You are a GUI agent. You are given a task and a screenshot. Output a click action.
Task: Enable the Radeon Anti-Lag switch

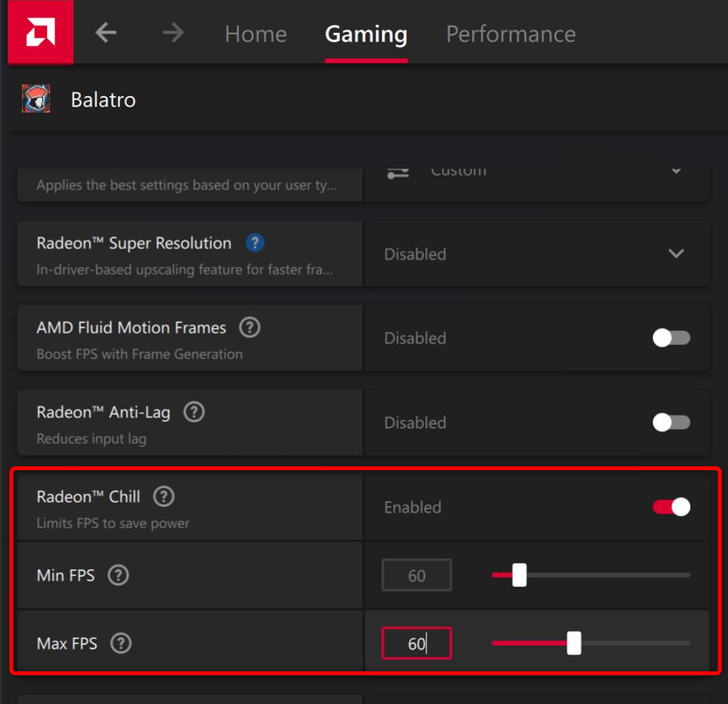click(672, 423)
